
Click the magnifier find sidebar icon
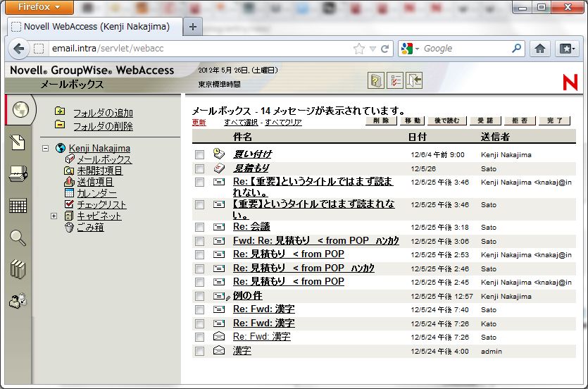coord(18,237)
